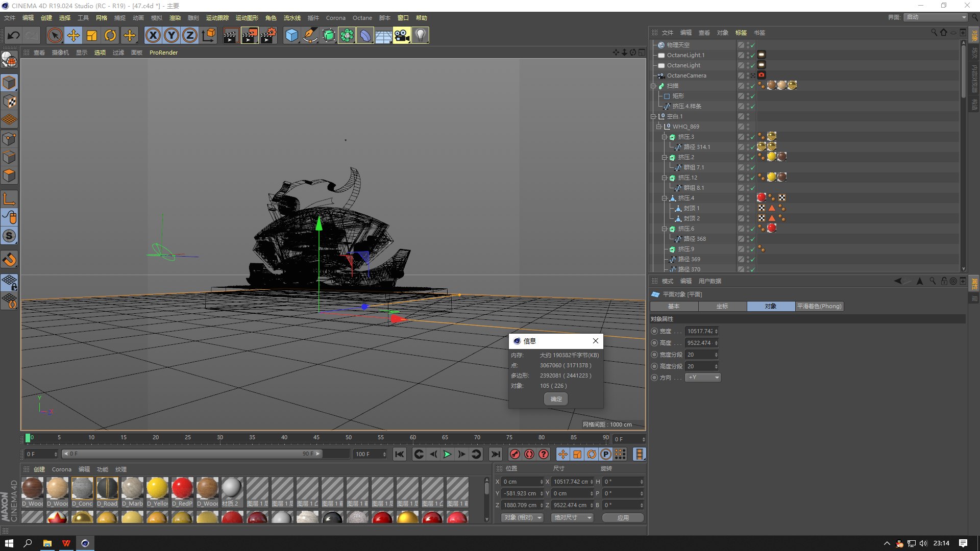Open the Octane menu

[362, 18]
